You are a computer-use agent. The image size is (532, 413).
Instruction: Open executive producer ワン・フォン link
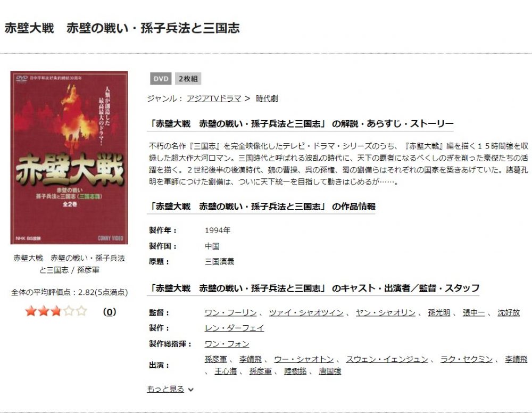(227, 344)
